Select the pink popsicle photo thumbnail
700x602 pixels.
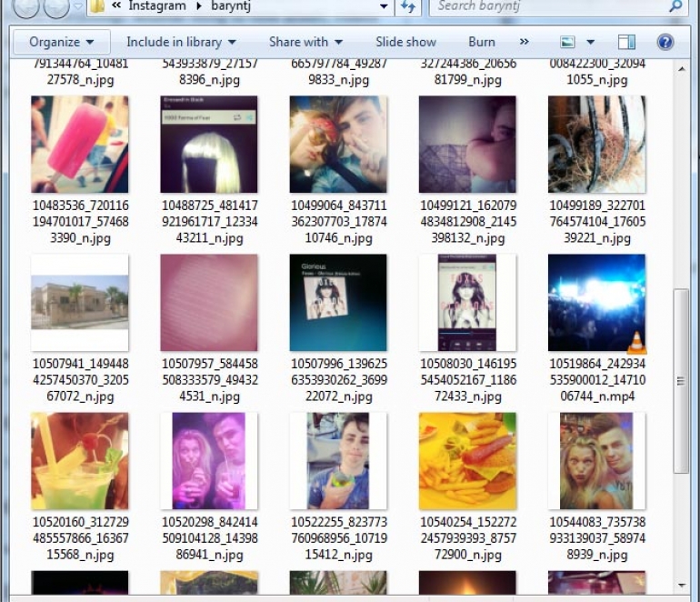click(80, 145)
